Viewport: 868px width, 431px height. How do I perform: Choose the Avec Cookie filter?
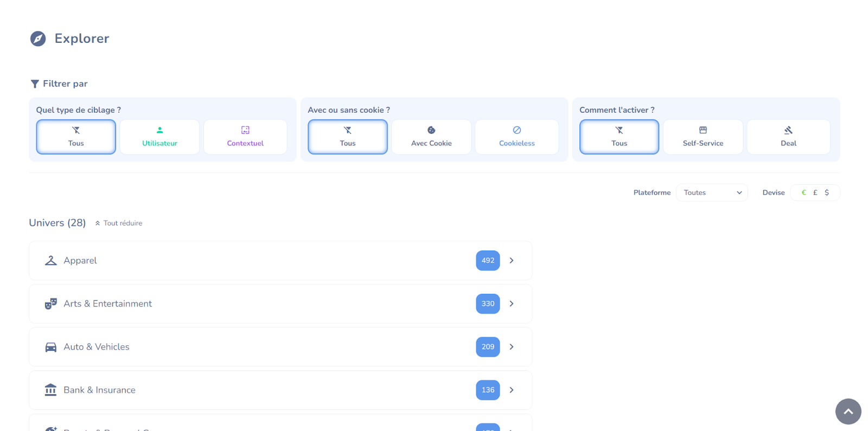pos(431,137)
